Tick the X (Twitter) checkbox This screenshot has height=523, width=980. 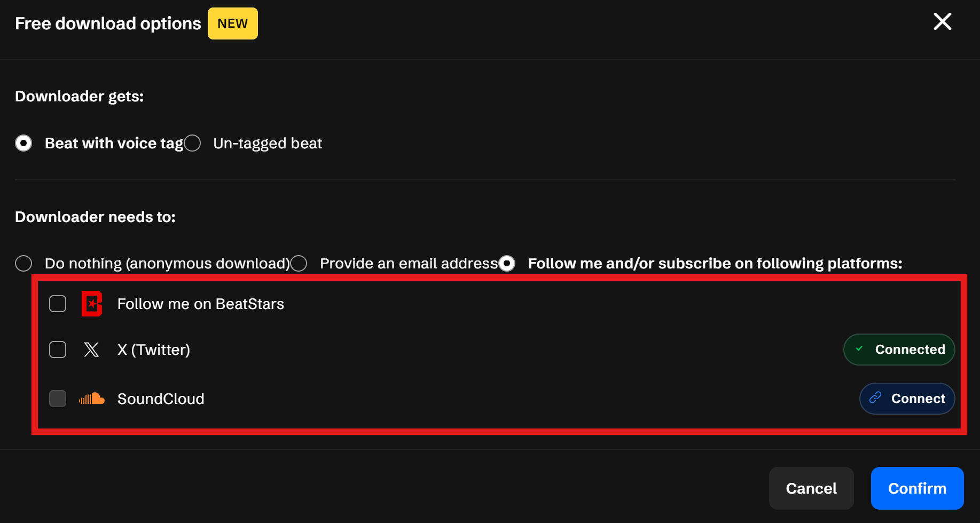(58, 350)
